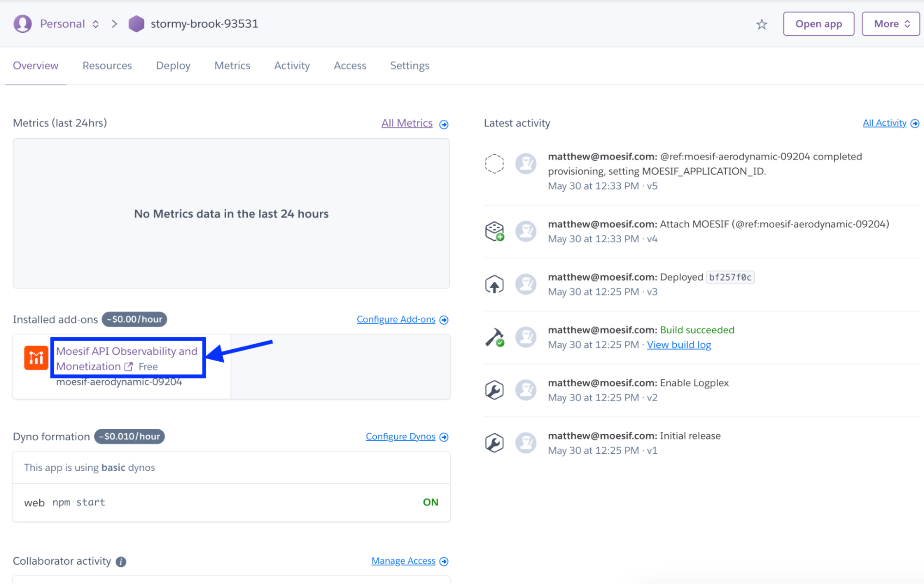Switch to the Resources tab

coord(107,66)
